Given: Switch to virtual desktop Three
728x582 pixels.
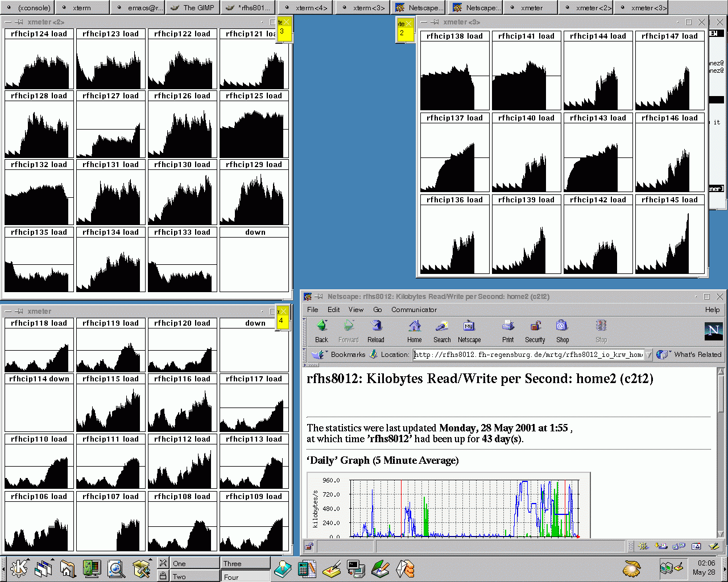Looking at the screenshot, I should [x=245, y=563].
